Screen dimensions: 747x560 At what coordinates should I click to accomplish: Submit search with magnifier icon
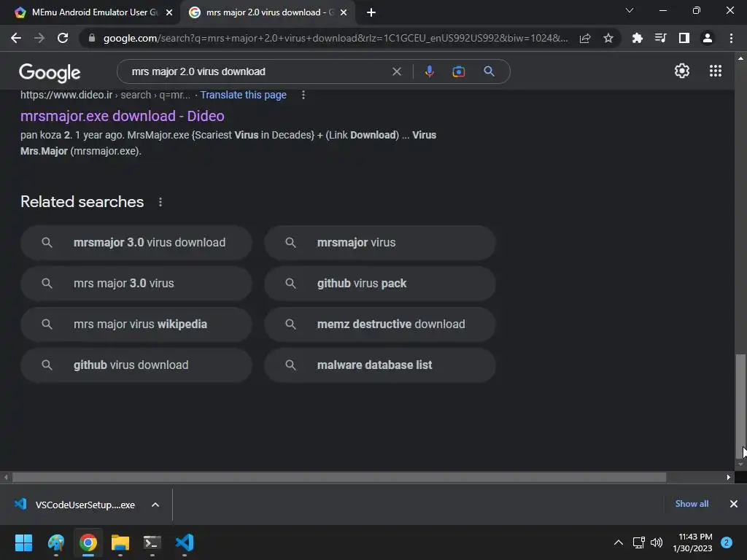pos(489,71)
